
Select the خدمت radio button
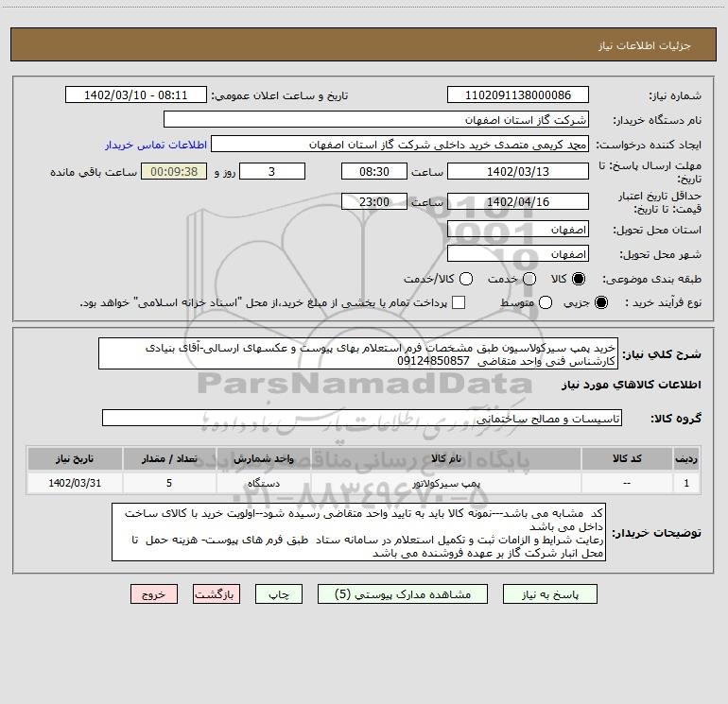[529, 279]
